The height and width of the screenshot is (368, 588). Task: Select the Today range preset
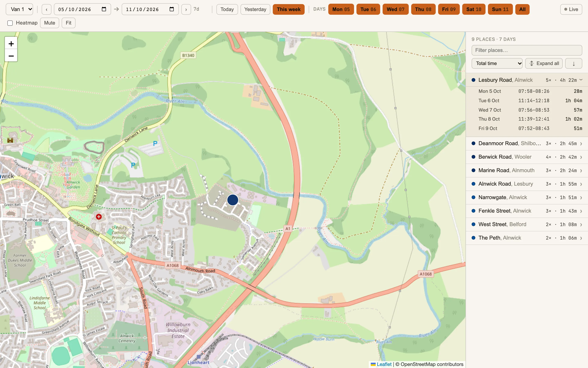click(227, 9)
